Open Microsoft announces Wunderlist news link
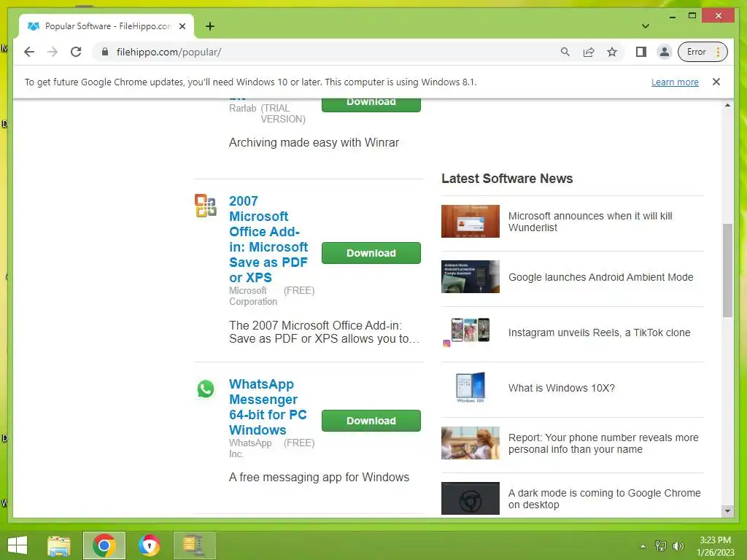Viewport: 747px width, 560px height. 590,222
